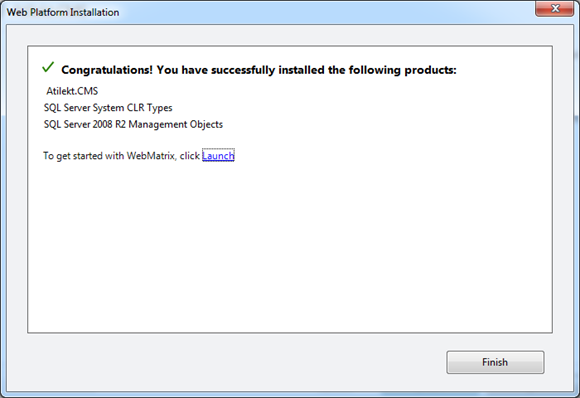Screen dimensions: 580x398
Task: Click the green success checkmark icon
Action: click(x=48, y=67)
